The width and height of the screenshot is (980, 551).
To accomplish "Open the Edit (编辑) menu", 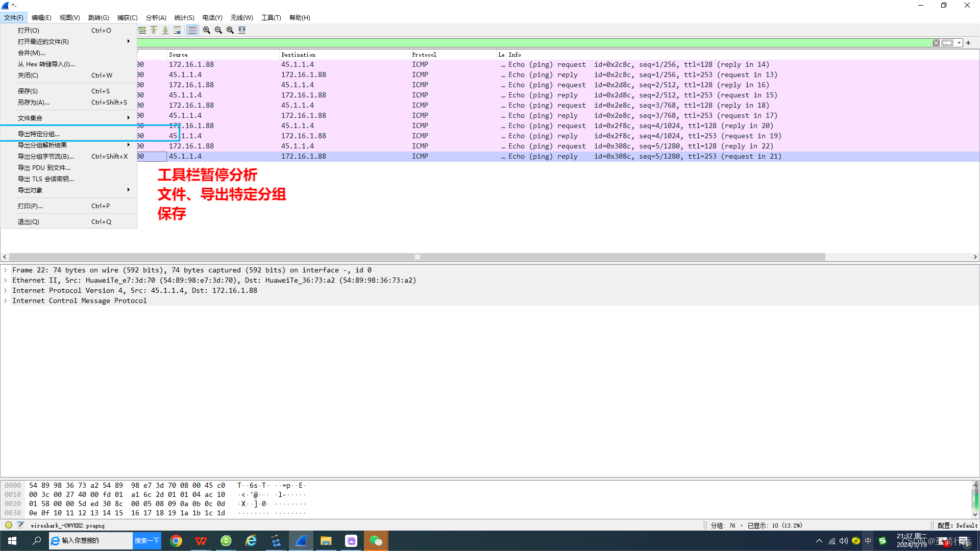I will [41, 17].
